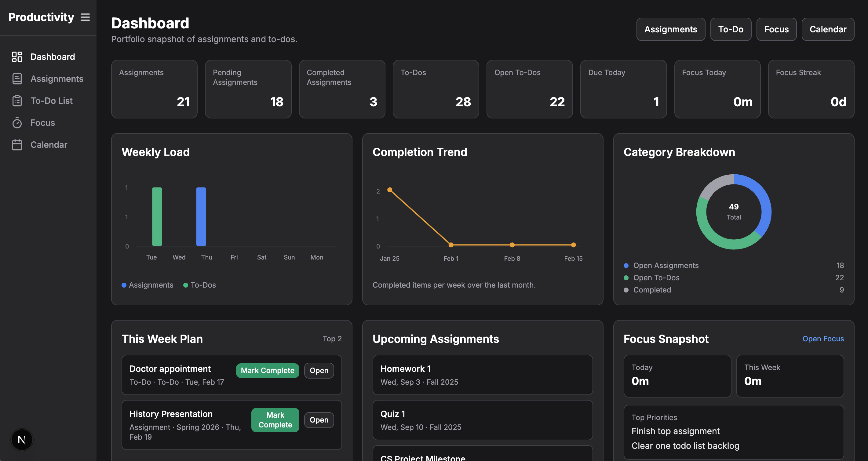Open the Homework 1 upcoming assignment
The width and height of the screenshot is (868, 461).
(483, 375)
